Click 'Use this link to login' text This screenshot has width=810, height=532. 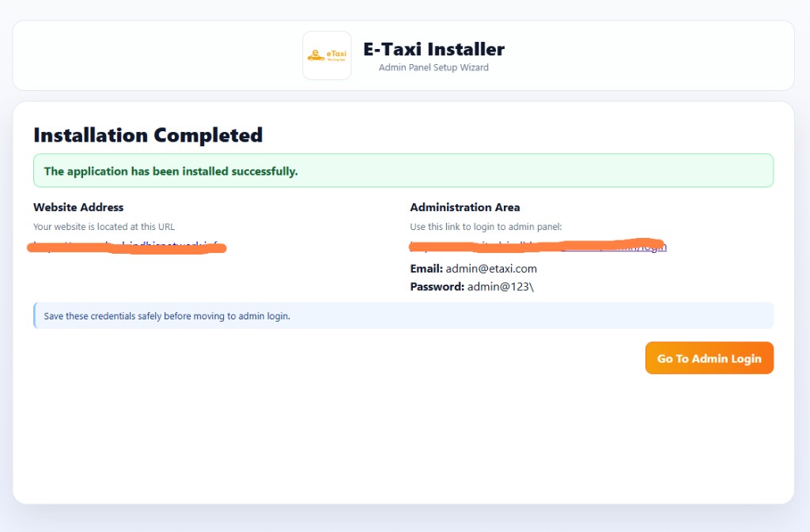tap(486, 227)
